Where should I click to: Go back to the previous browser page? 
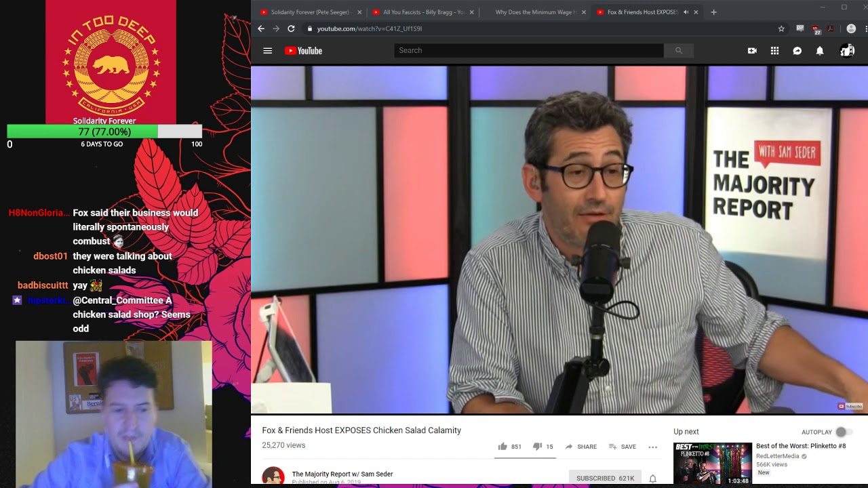(x=261, y=28)
